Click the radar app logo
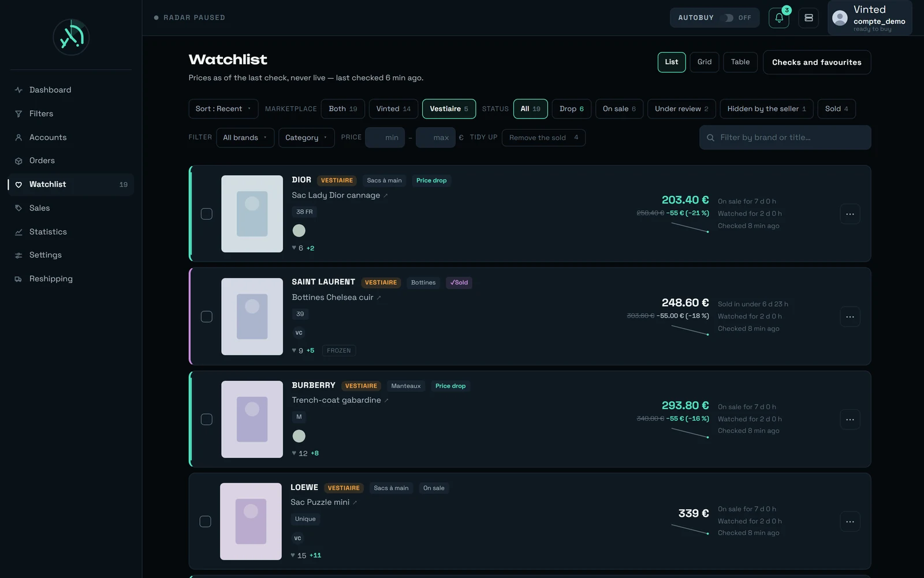924x578 pixels. point(71,37)
